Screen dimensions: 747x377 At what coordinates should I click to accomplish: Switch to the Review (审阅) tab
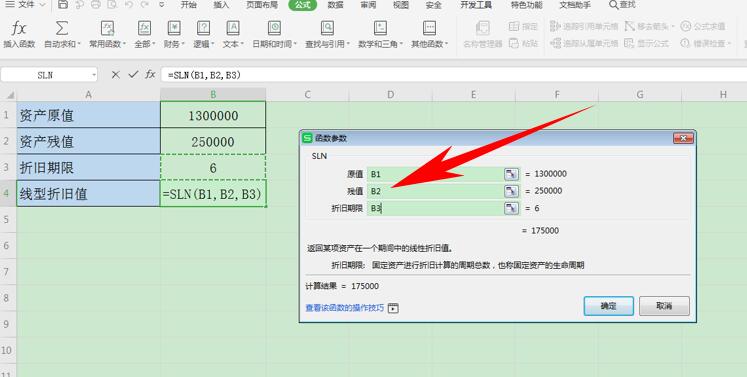click(x=368, y=5)
